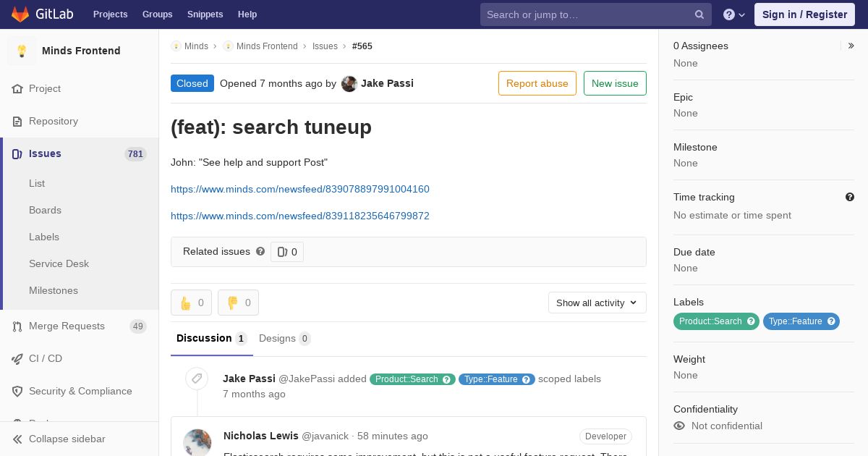Open Boards in the sidebar
The width and height of the screenshot is (868, 456).
[x=45, y=210]
